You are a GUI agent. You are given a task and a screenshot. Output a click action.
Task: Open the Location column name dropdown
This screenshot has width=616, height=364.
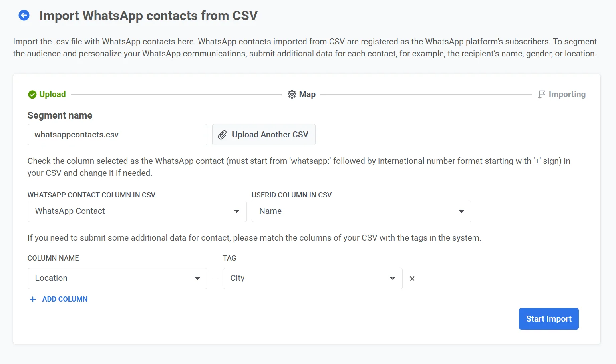117,278
